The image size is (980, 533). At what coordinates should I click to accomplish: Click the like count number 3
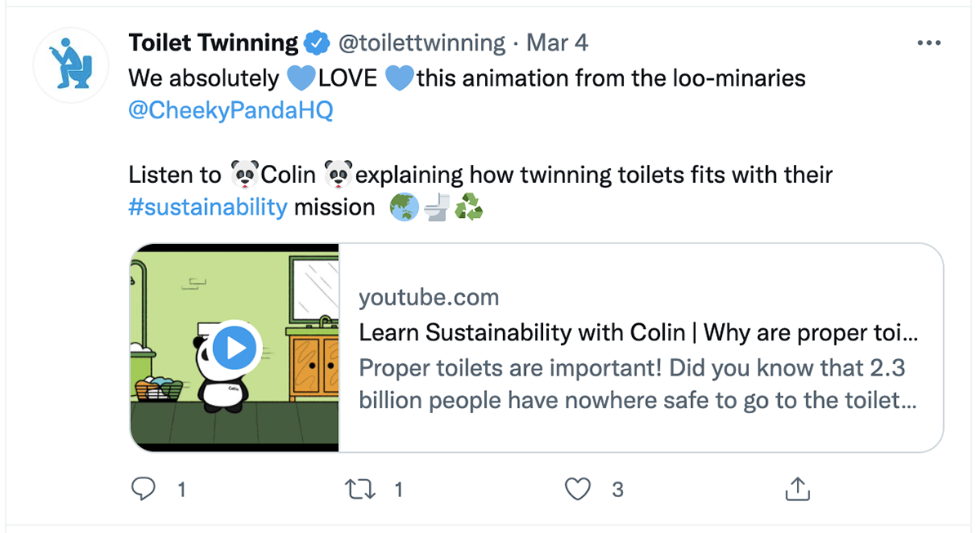click(x=618, y=490)
